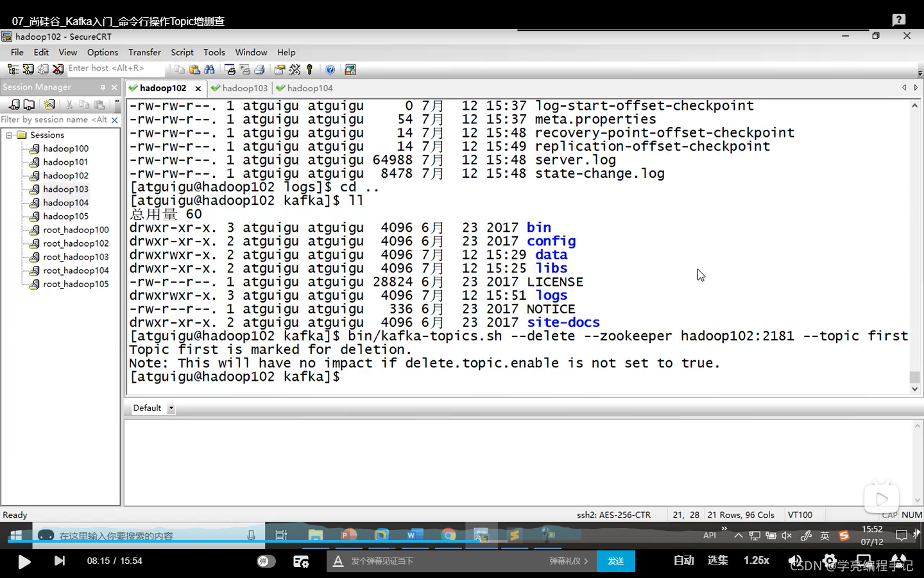
Task: Click terminal scrollbar down arrow
Action: pyautogui.click(x=914, y=389)
